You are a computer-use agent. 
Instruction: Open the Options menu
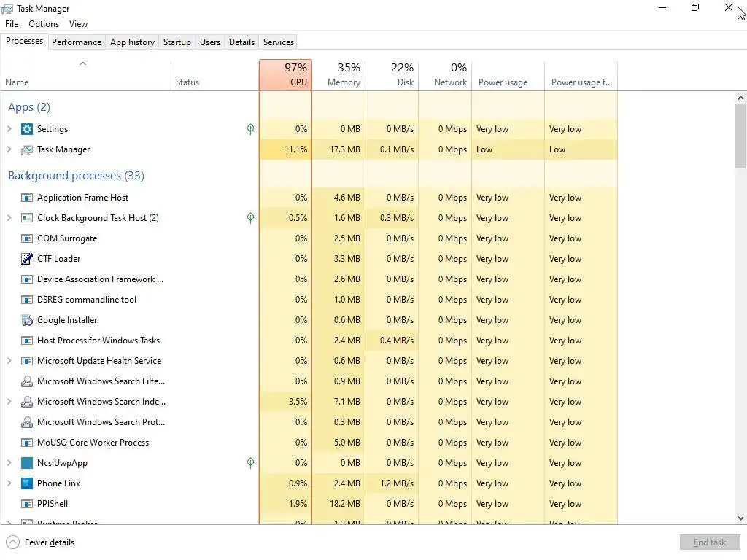[44, 24]
